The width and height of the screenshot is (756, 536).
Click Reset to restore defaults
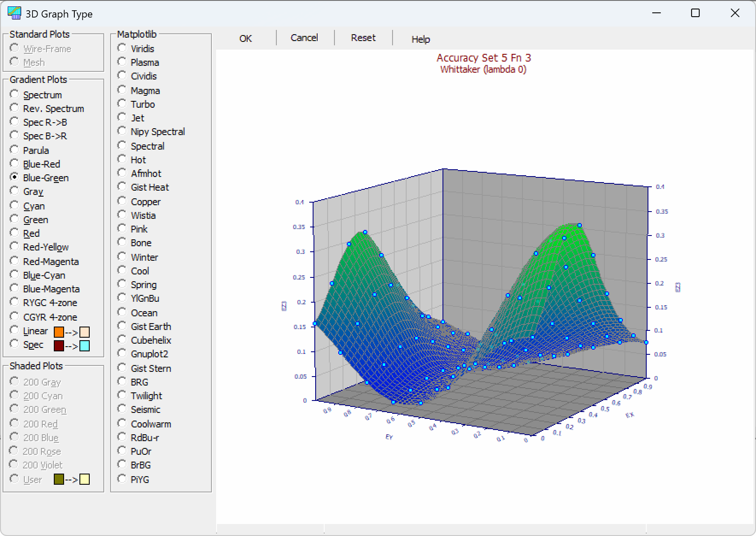363,38
